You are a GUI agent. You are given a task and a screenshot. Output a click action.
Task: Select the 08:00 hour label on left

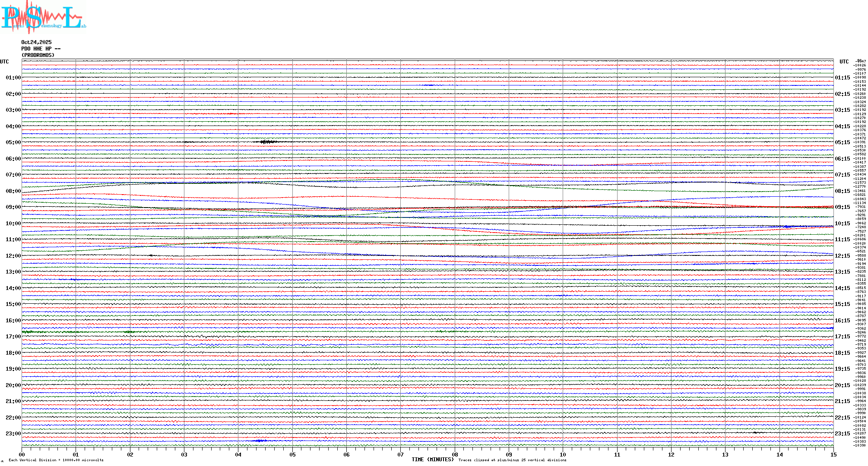tap(13, 191)
